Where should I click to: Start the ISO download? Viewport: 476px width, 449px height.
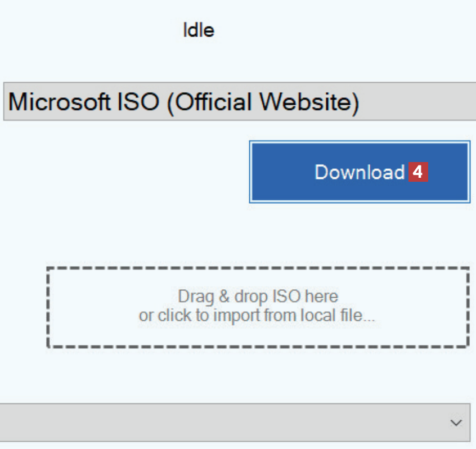coord(359,172)
